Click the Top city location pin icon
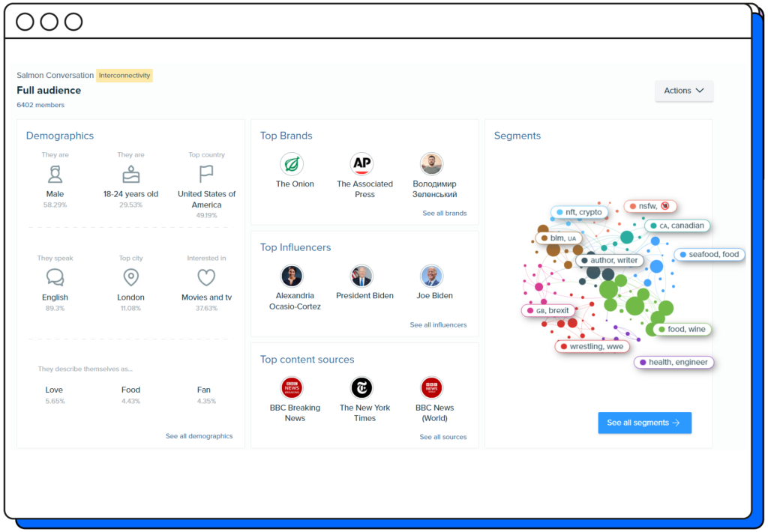The width and height of the screenshot is (768, 532). [130, 277]
